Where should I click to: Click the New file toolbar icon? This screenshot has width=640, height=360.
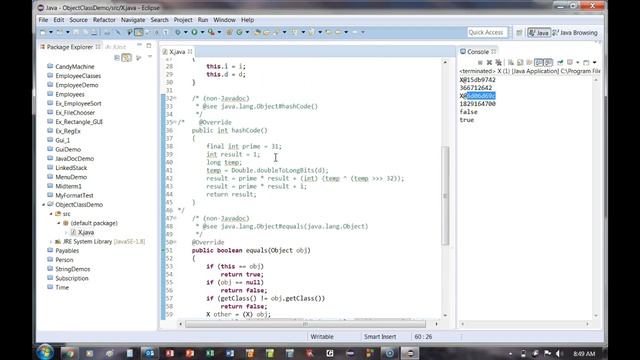[43, 32]
